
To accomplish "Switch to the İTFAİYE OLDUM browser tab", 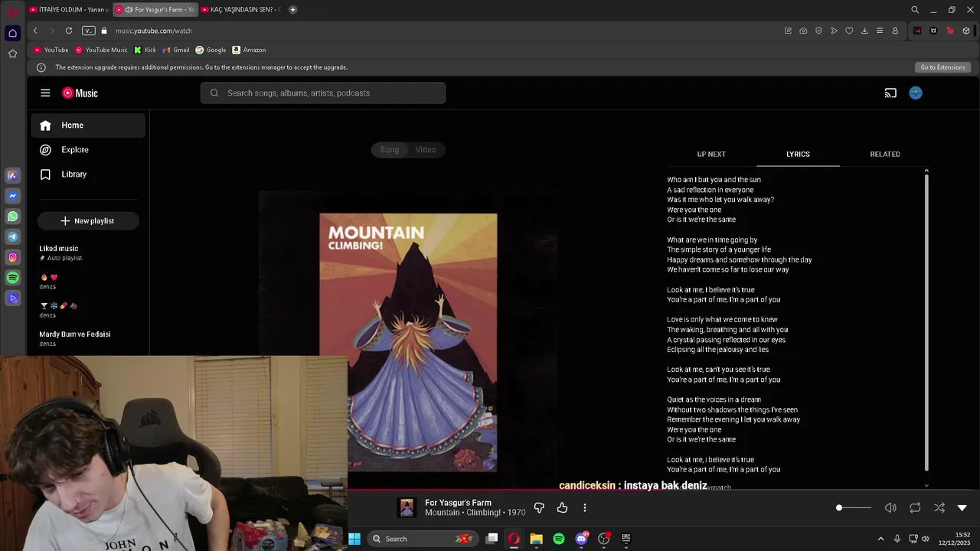I will [x=69, y=10].
